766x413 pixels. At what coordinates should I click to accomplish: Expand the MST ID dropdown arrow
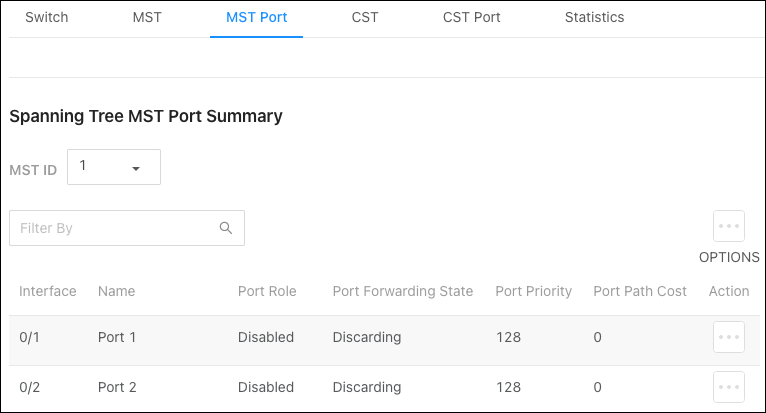click(x=136, y=169)
